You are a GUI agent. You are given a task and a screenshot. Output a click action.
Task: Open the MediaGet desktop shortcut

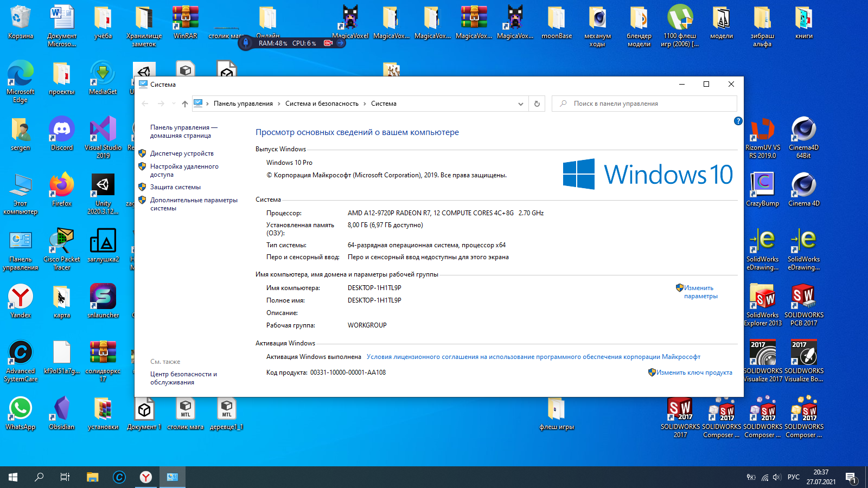103,78
